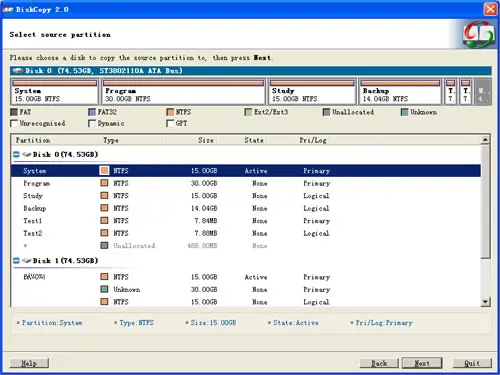Click the NTFS legend color swatch
This screenshot has width=500, height=375.
point(170,112)
